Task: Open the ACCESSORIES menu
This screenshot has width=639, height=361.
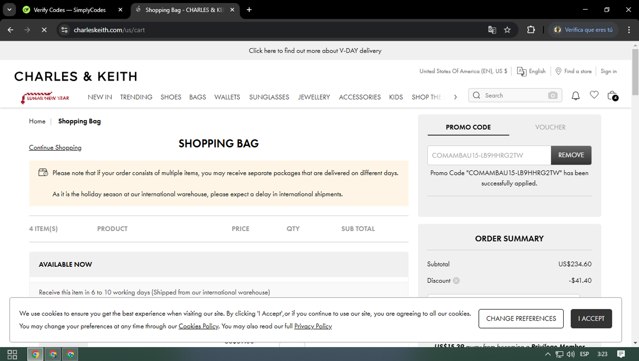Action: (360, 97)
